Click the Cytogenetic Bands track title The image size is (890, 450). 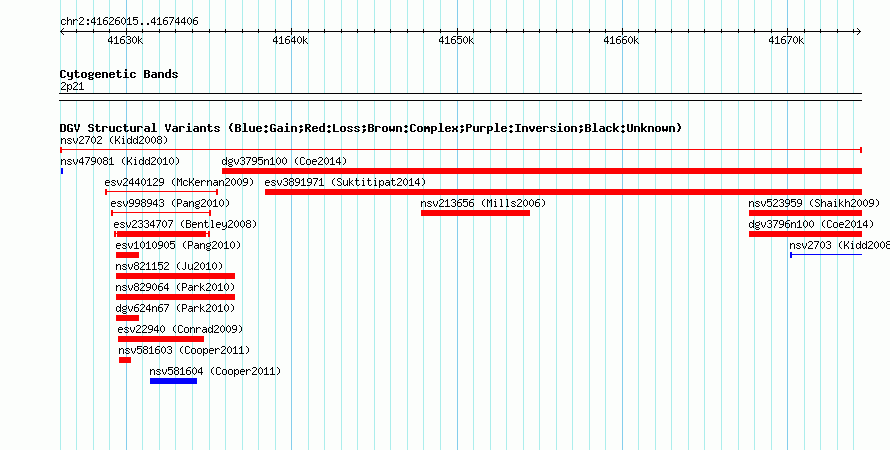119,74
